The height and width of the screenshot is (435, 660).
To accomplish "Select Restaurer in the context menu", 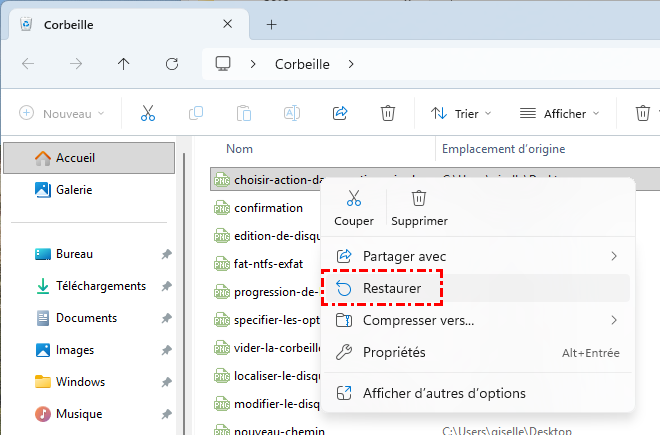I will pyautogui.click(x=391, y=288).
